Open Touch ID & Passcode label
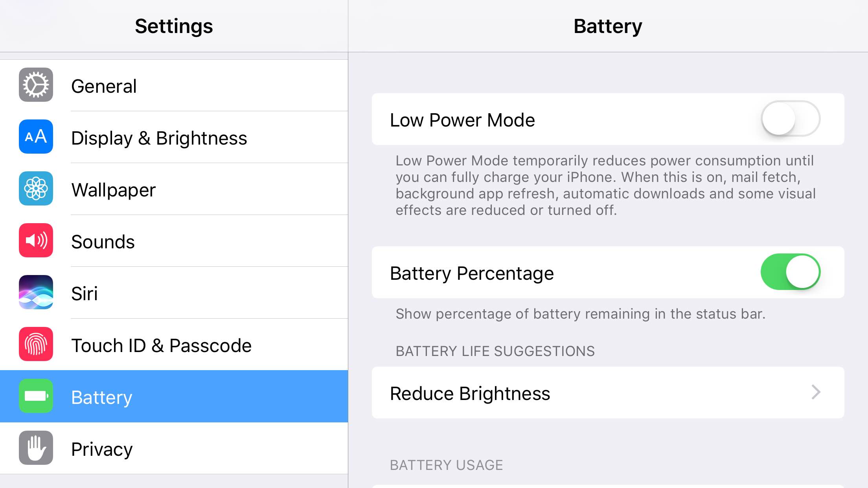 point(162,345)
